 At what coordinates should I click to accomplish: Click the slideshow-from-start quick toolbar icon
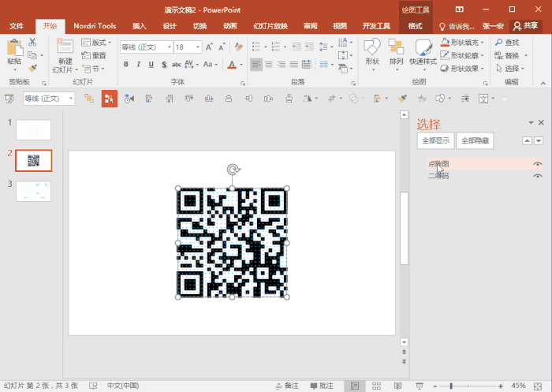[9, 99]
